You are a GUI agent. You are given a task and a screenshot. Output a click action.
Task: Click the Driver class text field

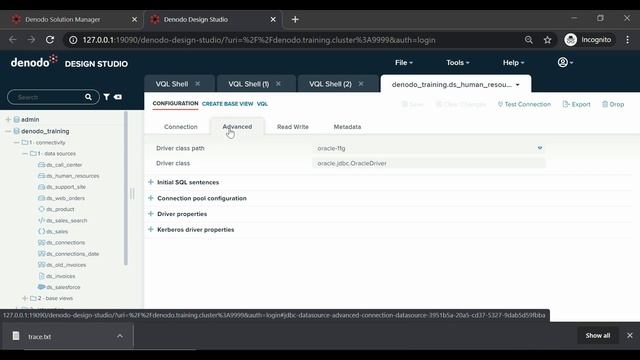click(429, 163)
